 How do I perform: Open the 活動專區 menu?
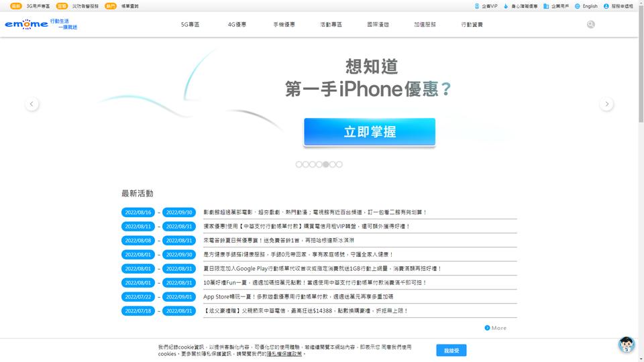(331, 25)
